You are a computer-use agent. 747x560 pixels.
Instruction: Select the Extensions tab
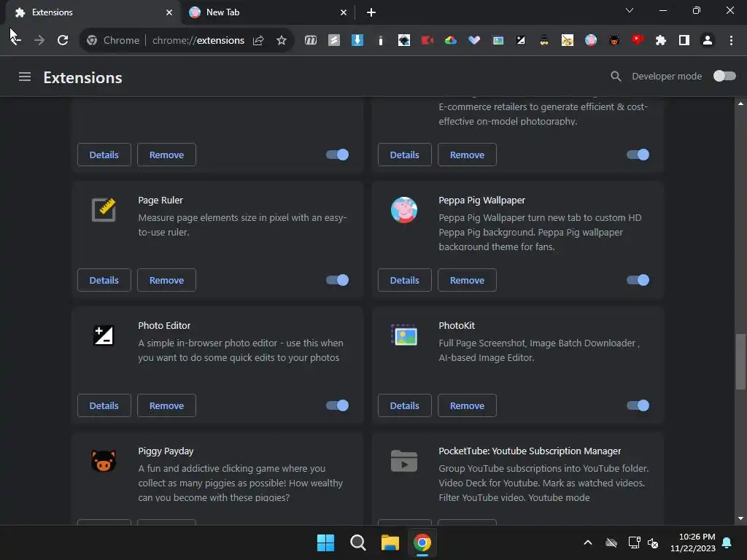[93, 12]
